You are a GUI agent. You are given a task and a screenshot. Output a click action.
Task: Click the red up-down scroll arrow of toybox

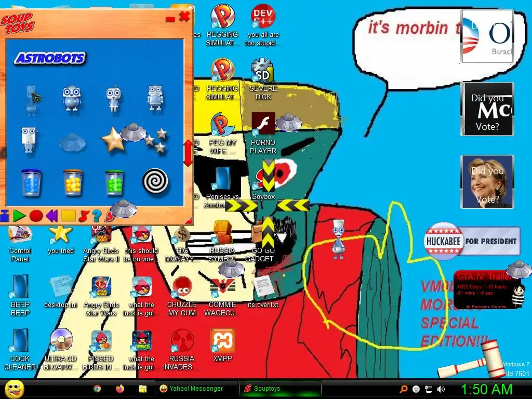tap(188, 153)
